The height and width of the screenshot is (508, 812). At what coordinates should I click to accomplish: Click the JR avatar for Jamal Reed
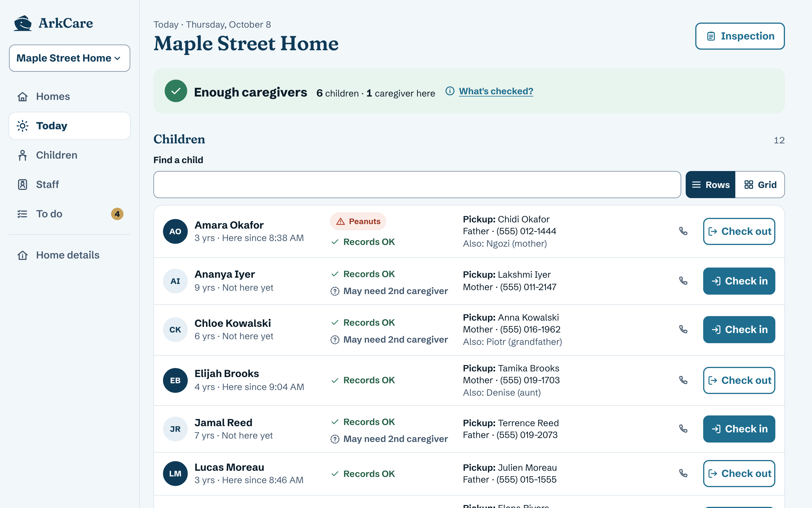(175, 429)
